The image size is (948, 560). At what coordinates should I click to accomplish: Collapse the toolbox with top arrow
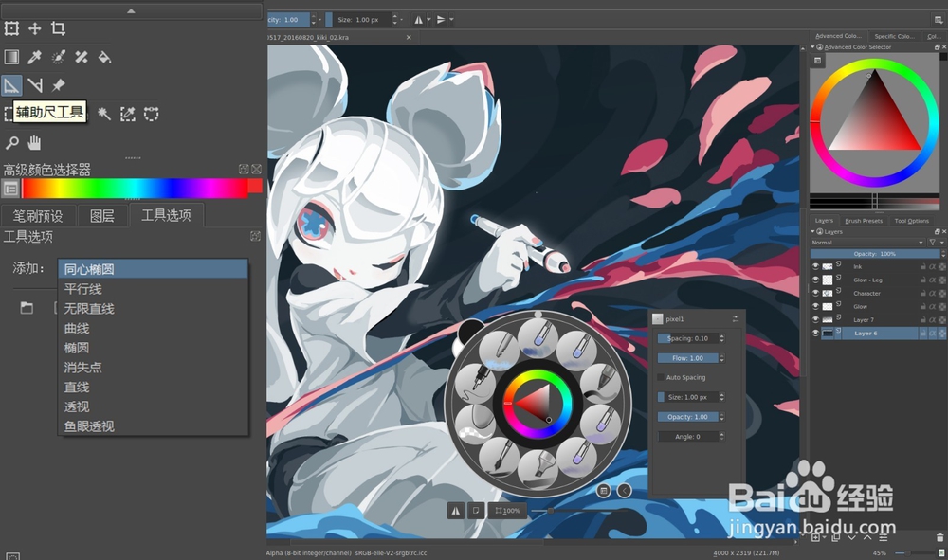click(131, 10)
